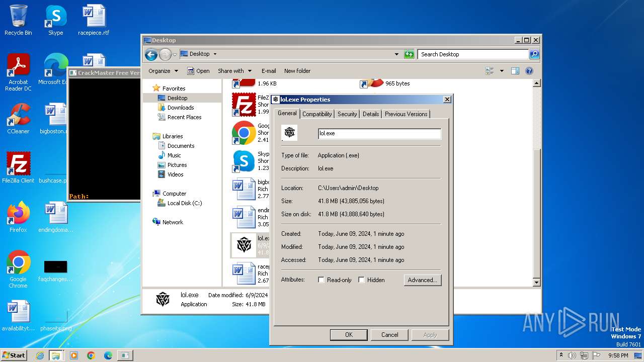
Task: Click the volume icon in system tray
Action: tap(572, 355)
